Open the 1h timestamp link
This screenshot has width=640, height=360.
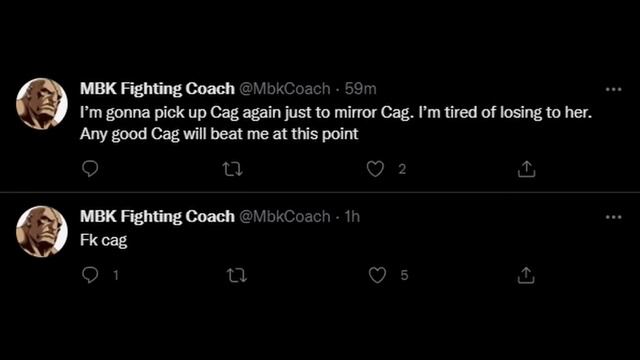click(352, 217)
